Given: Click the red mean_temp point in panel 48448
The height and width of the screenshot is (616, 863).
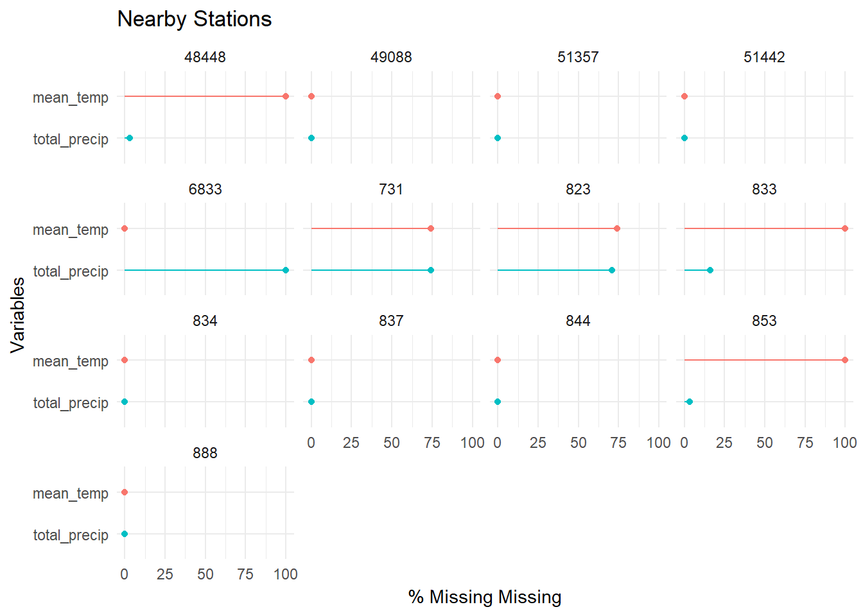Looking at the screenshot, I should tap(286, 96).
